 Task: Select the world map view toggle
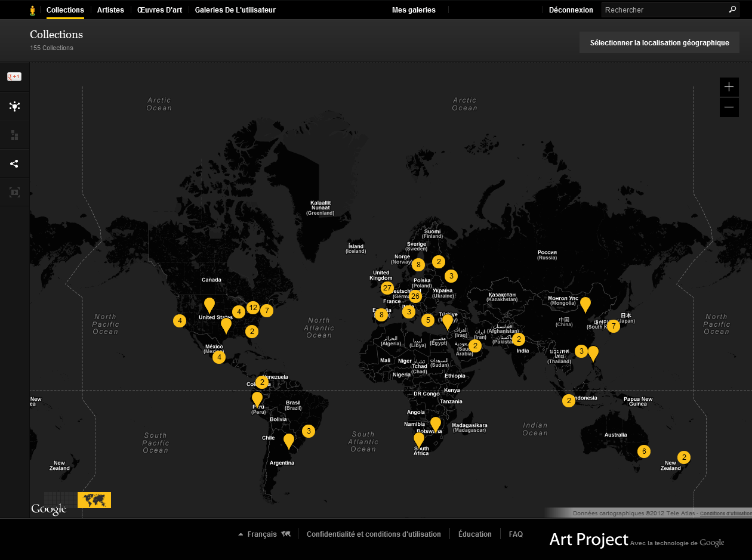[x=94, y=500]
